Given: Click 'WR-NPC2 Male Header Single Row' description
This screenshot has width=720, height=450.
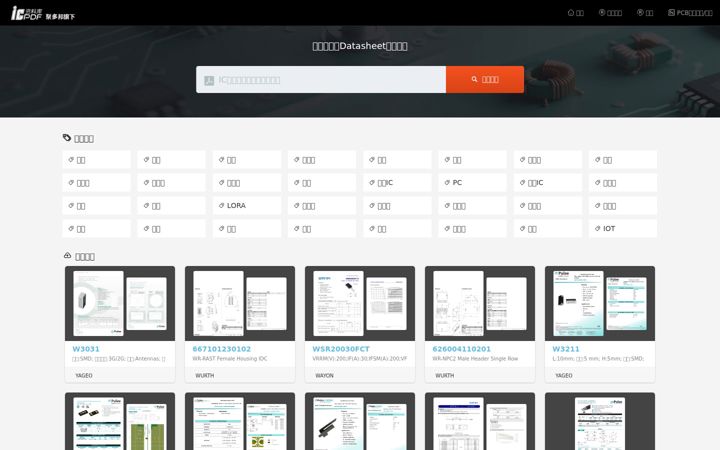Looking at the screenshot, I should (x=475, y=359).
